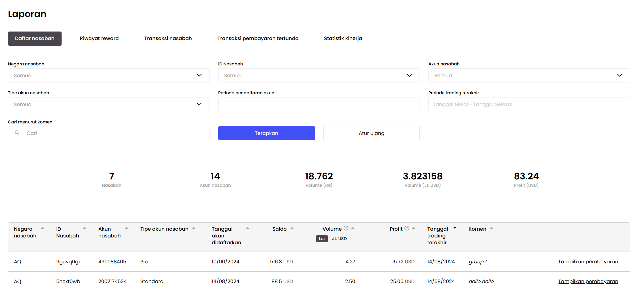The image size is (644, 289).
Task: Sort by Komen column arrow
Action: [491, 228]
